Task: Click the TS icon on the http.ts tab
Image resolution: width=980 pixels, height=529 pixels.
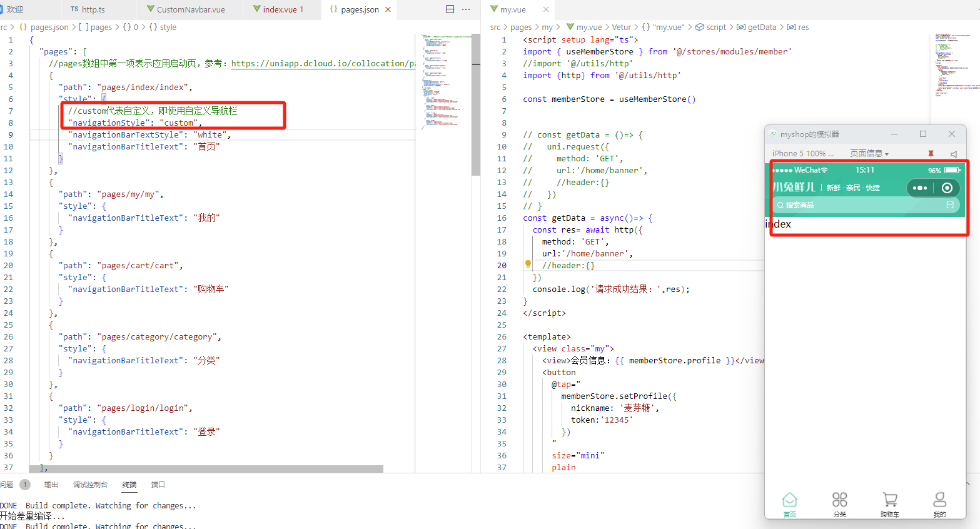Action: [x=74, y=9]
